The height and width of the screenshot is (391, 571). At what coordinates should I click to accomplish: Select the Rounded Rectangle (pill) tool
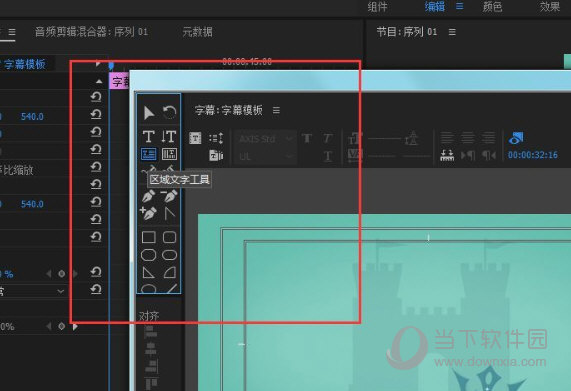[x=169, y=255]
